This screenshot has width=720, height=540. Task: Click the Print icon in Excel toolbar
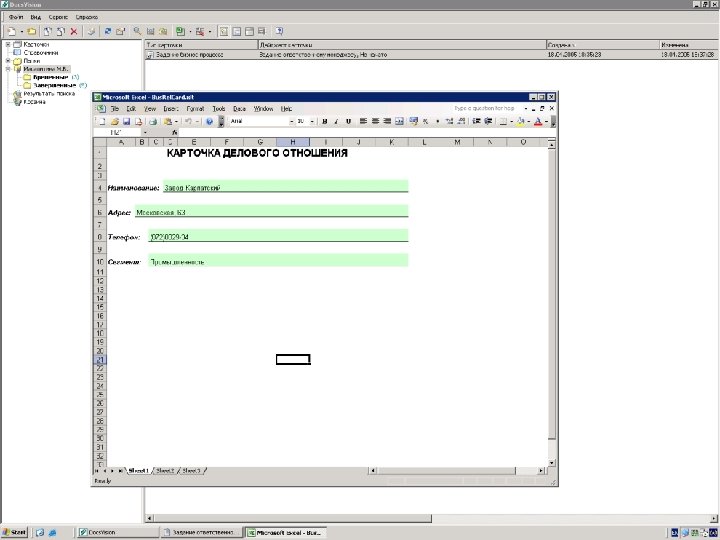tap(153, 121)
